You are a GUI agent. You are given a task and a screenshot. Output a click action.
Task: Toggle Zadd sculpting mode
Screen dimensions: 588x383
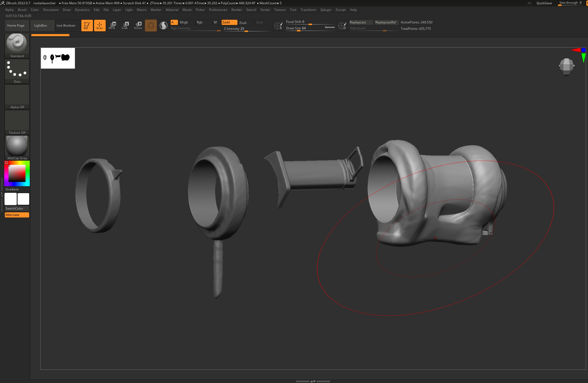tap(229, 22)
